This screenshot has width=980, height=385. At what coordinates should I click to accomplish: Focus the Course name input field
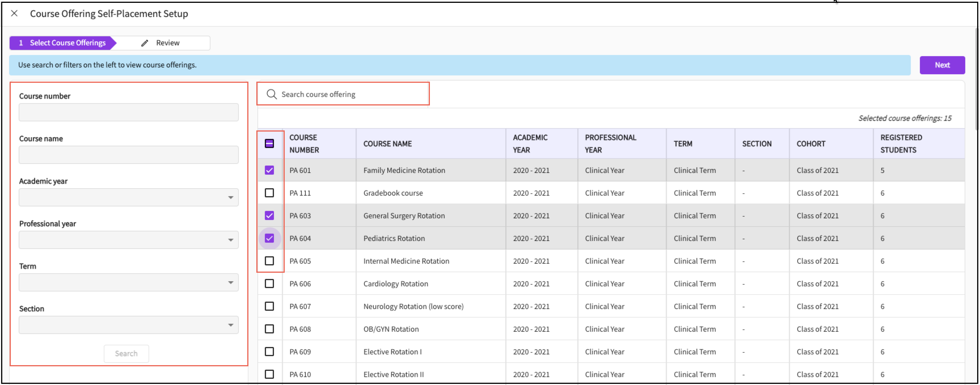(128, 155)
